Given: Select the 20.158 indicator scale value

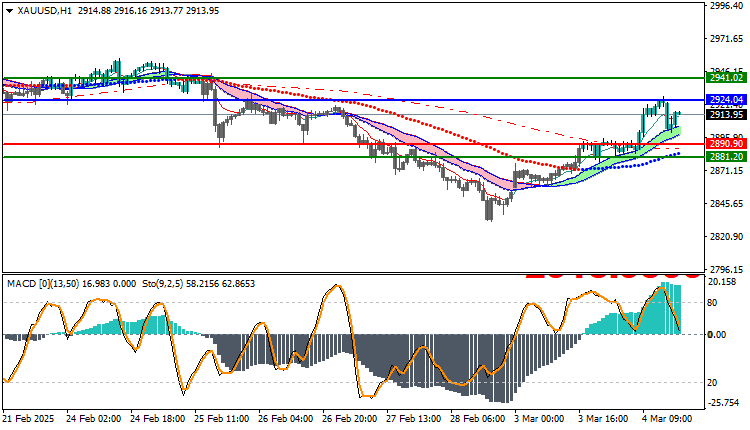Looking at the screenshot, I should tap(722, 282).
